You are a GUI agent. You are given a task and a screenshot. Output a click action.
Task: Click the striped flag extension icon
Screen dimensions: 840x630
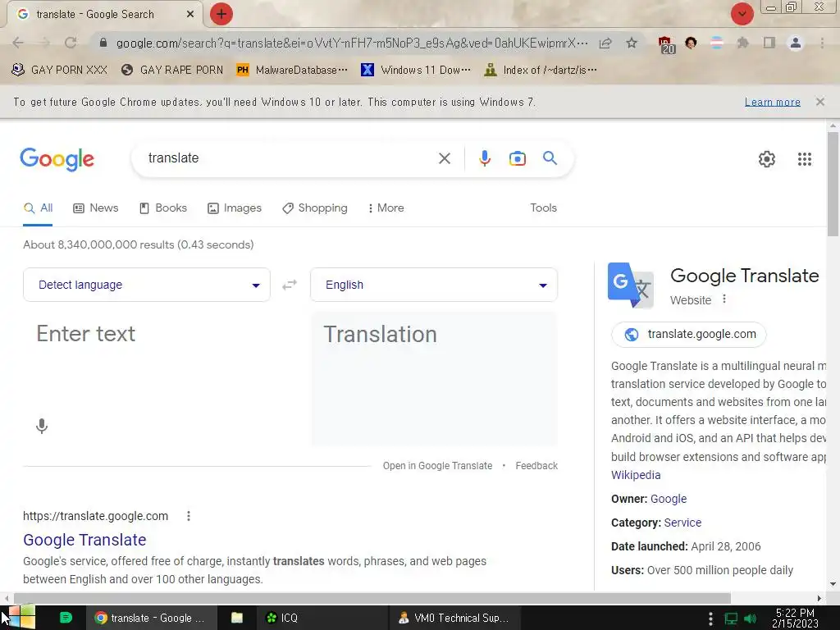717,43
